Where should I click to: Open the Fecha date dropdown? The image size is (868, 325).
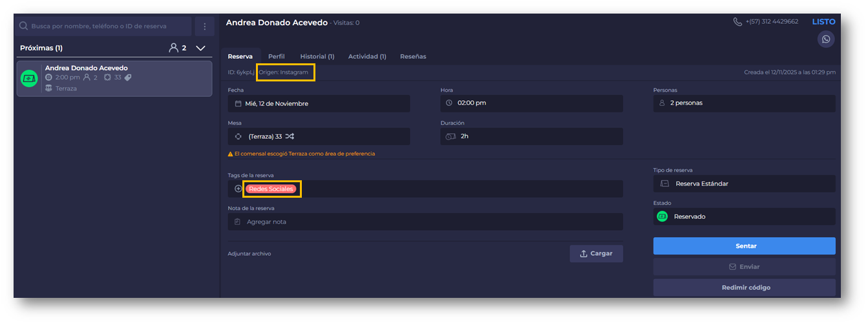tap(319, 103)
